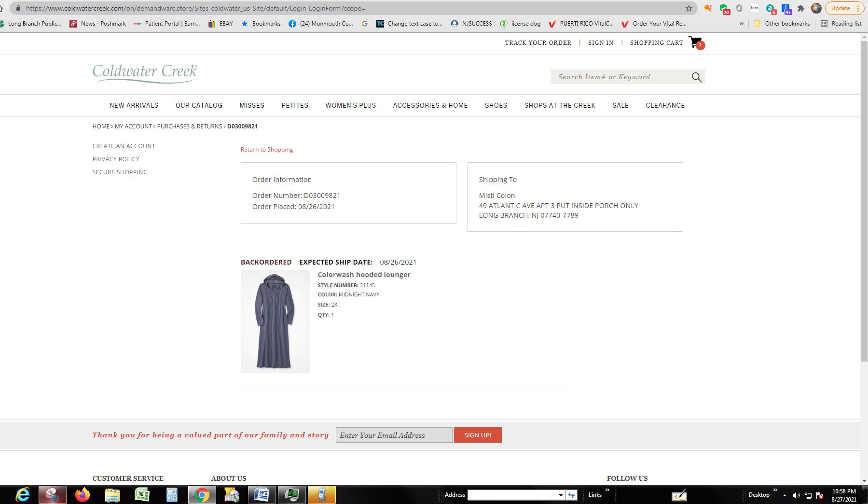Click the search magnifier icon

coord(696,77)
